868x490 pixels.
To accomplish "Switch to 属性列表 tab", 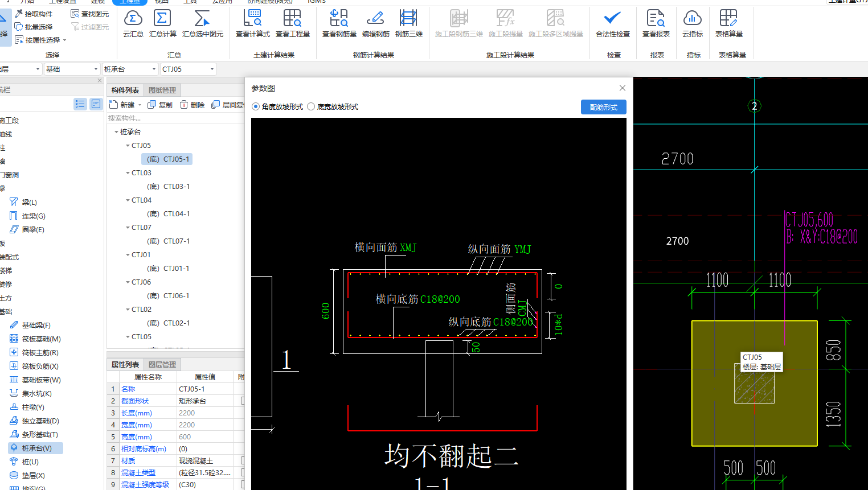I will (125, 364).
